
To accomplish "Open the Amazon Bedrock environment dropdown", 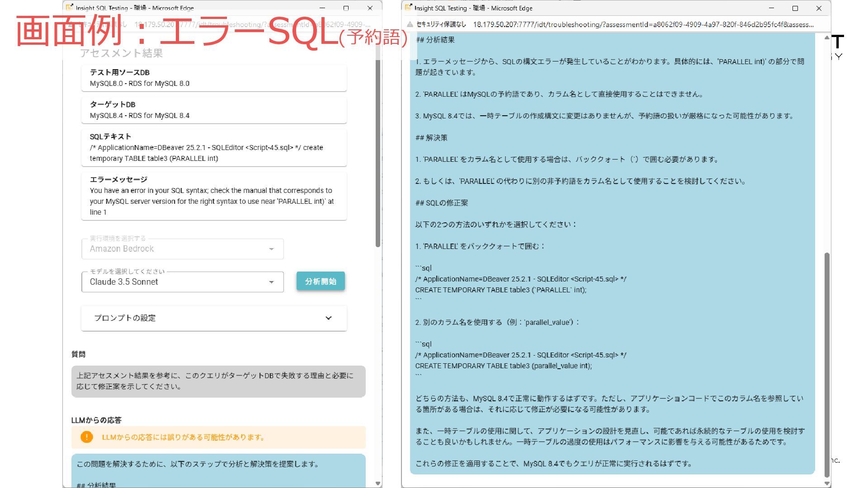I will [x=183, y=249].
